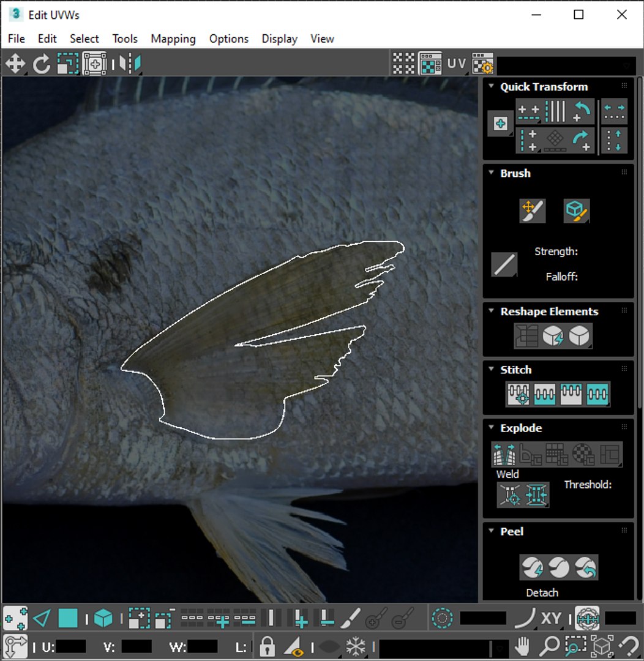Open the Display menu
644x661 pixels.
(x=280, y=39)
